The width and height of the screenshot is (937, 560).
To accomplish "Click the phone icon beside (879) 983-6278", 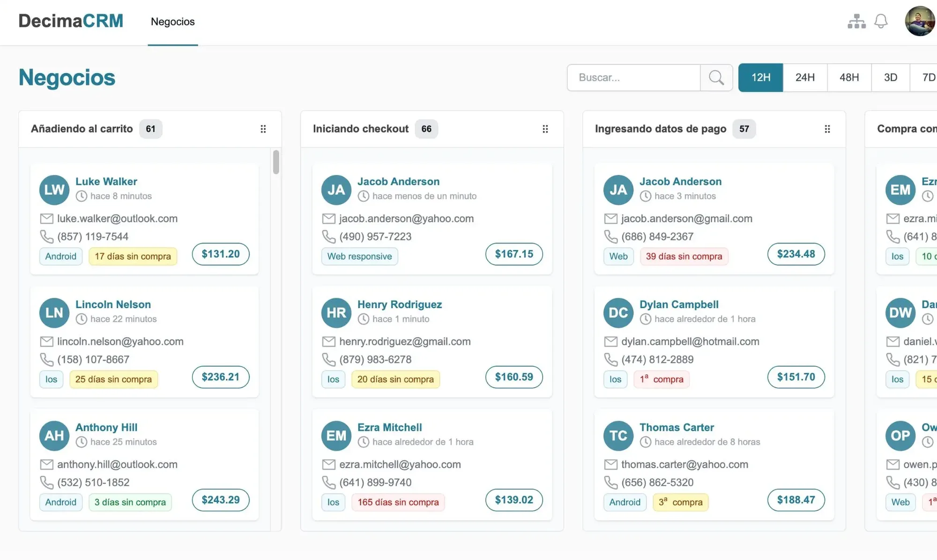I will pos(328,360).
